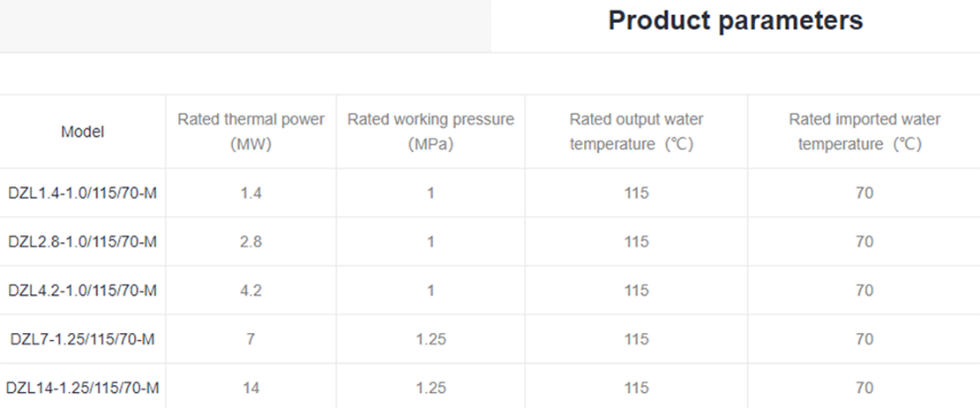This screenshot has width=980, height=408.
Task: Select 115 output temperature in DZL1.4 row
Action: click(x=636, y=193)
